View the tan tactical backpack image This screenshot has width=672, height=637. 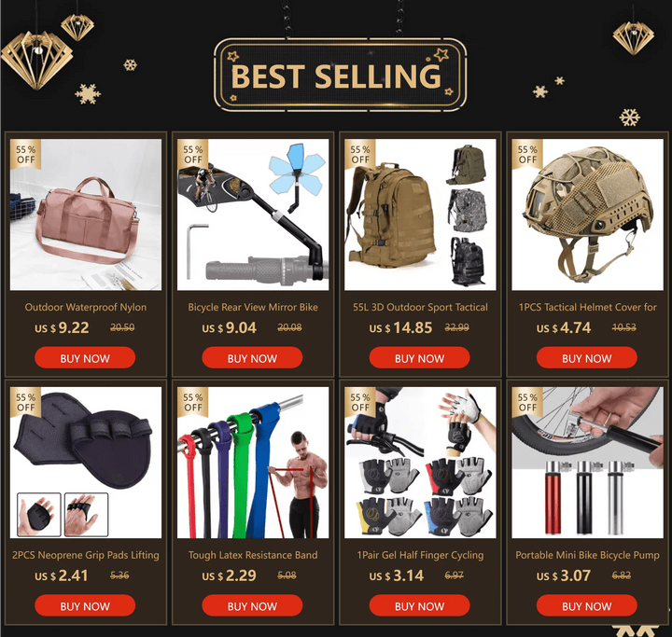coord(420,215)
